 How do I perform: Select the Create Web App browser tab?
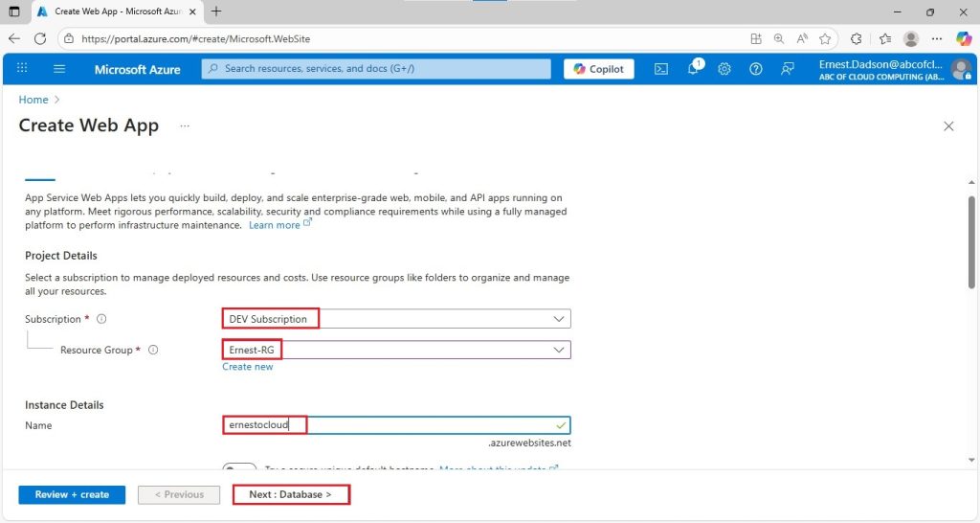[x=118, y=11]
